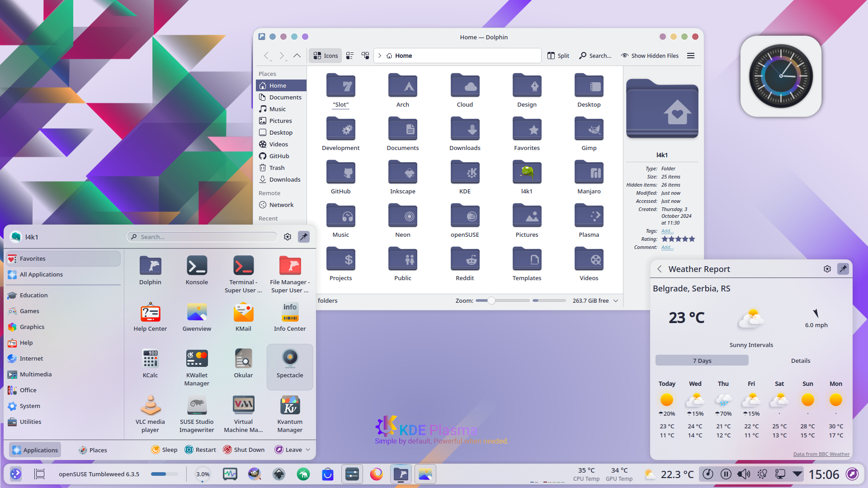868x488 pixels.
Task: Open Graphics category in launcher
Action: click(x=63, y=327)
